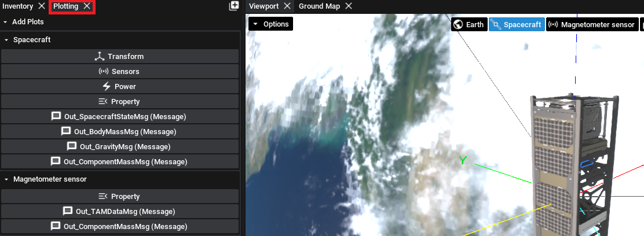Screen dimensions: 644x236
Task: Close the Inventory tab
Action: (41, 6)
